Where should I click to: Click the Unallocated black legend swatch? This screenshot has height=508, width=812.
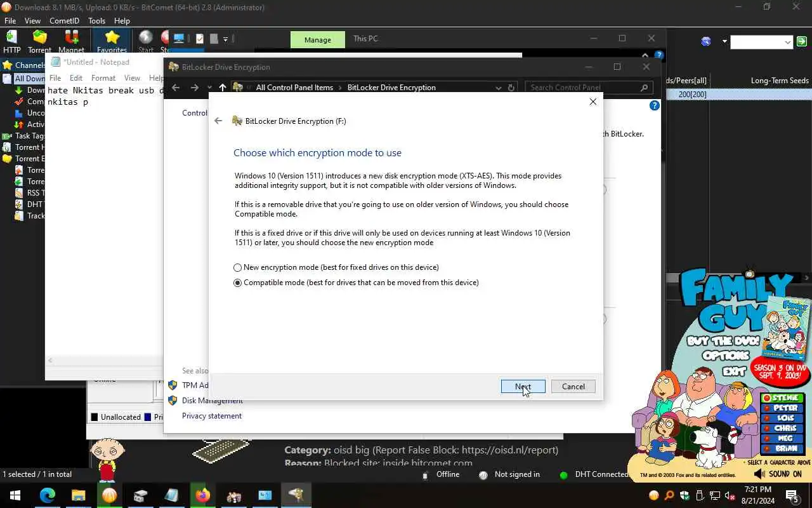pyautogui.click(x=95, y=417)
